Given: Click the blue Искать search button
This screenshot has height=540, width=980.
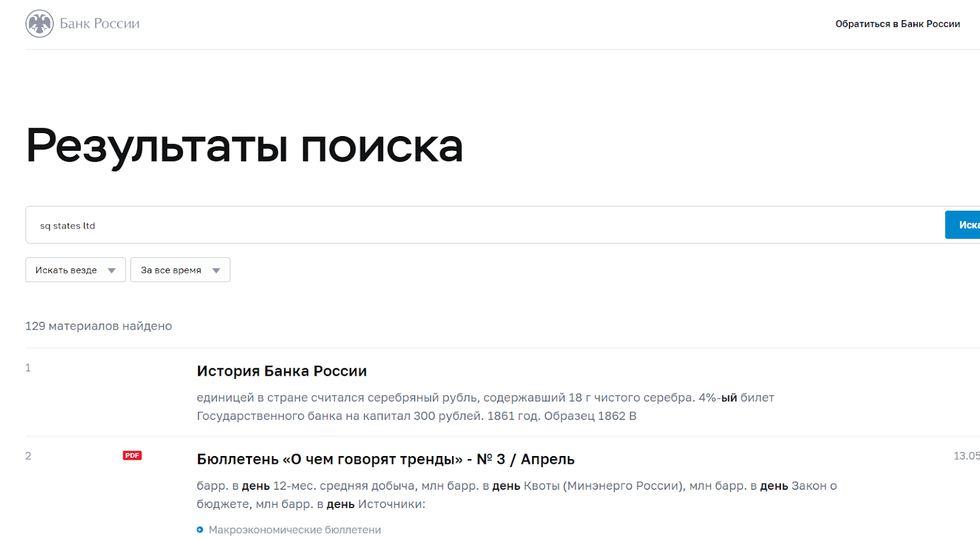Looking at the screenshot, I should (963, 225).
